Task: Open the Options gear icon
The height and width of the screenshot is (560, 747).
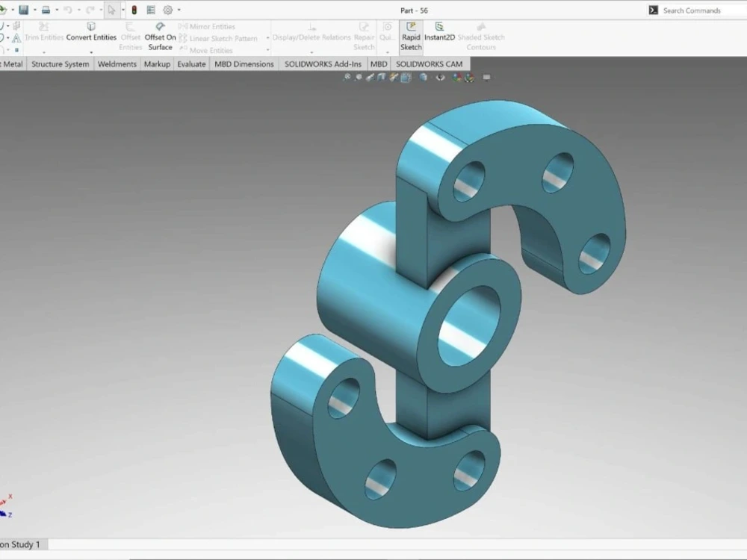Action: [167, 10]
